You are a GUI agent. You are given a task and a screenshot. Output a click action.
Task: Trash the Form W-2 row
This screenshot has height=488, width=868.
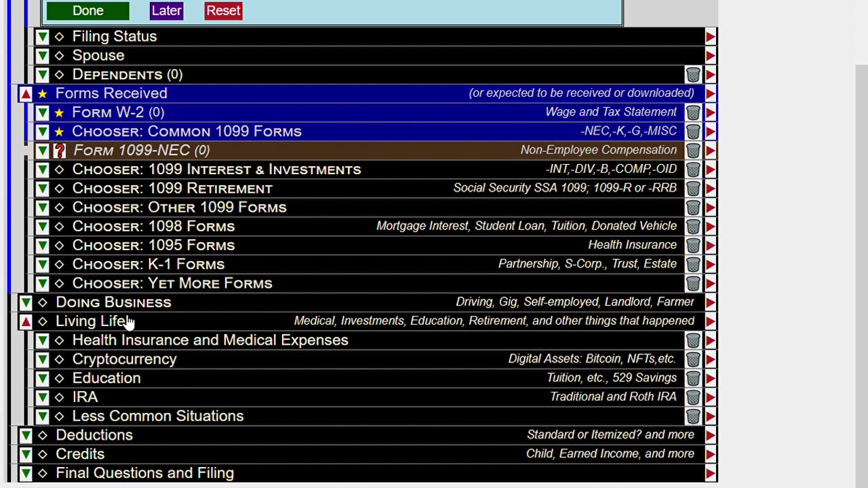click(692, 113)
